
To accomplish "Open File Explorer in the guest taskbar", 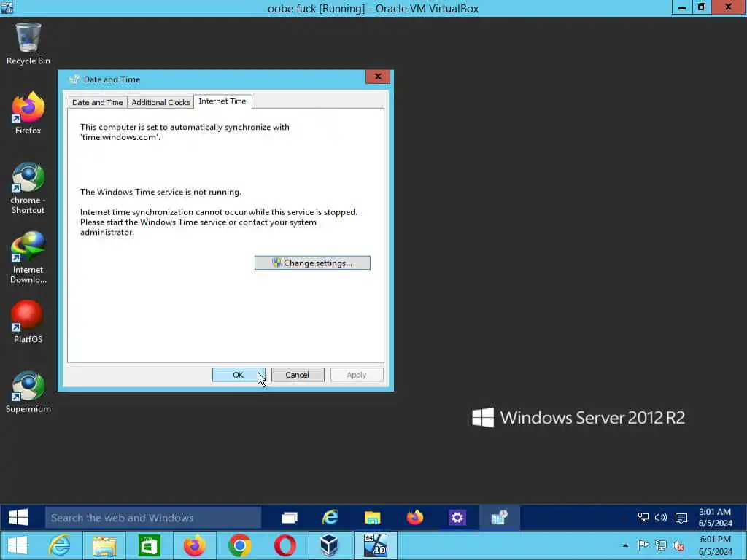I will tap(373, 518).
